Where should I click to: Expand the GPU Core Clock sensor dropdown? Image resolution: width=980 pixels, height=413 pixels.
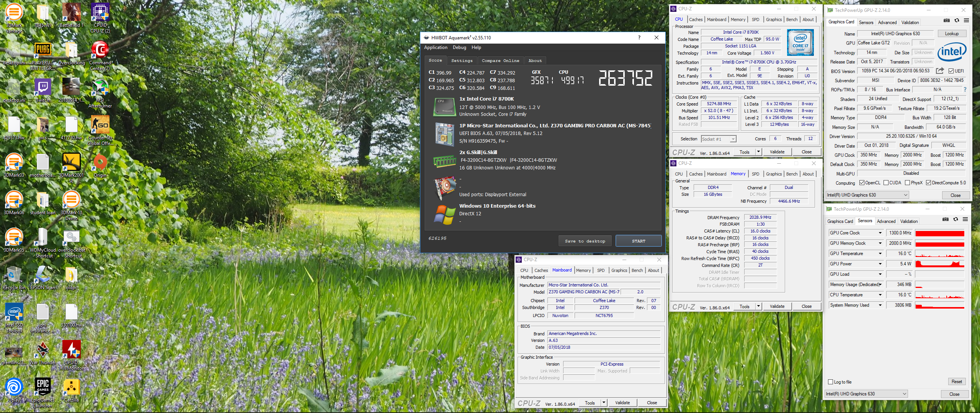click(880, 233)
